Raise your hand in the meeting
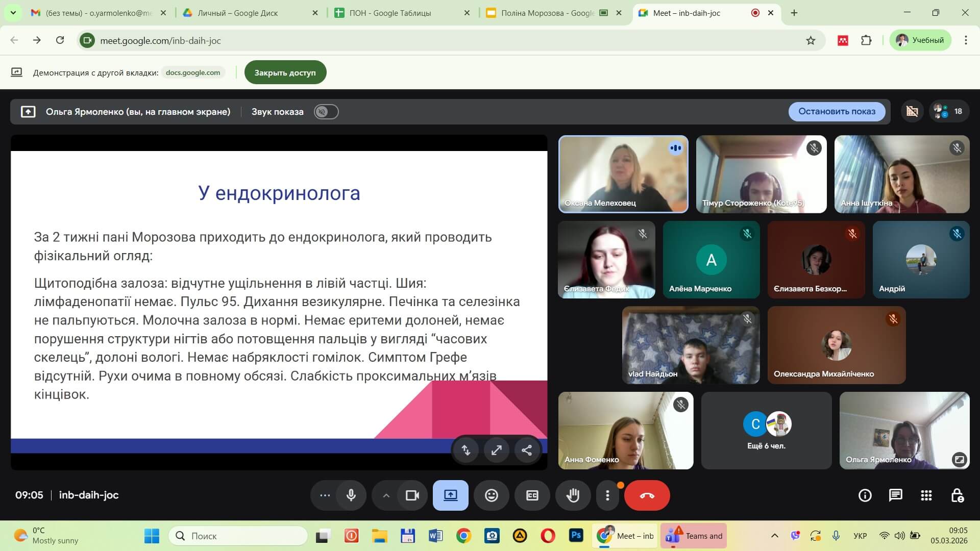Viewport: 980px width, 551px height. [573, 495]
